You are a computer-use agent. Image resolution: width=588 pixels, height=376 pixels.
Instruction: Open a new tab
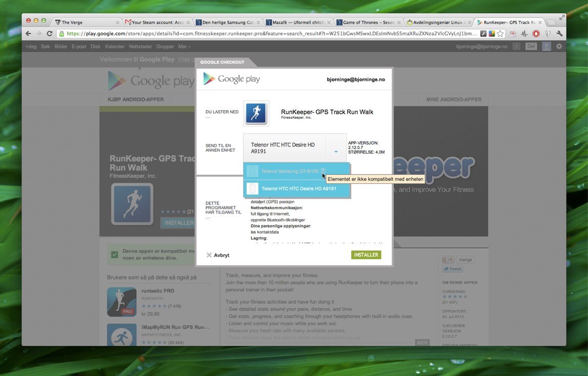[x=552, y=23]
